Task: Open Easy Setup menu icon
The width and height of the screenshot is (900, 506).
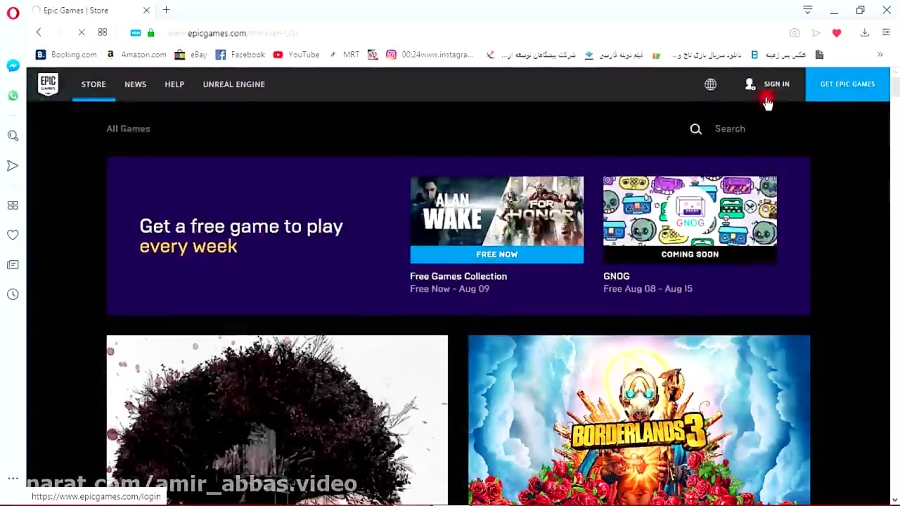Action: point(886,33)
